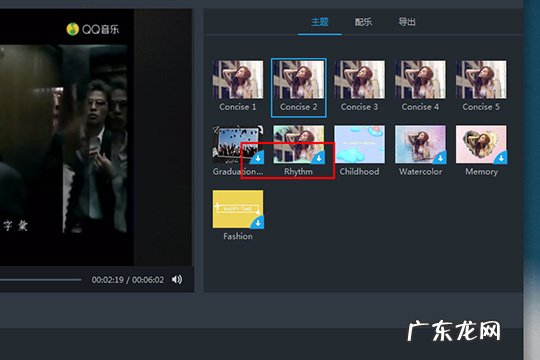540x360 pixels.
Task: Click the Fashion label text
Action: tap(238, 236)
